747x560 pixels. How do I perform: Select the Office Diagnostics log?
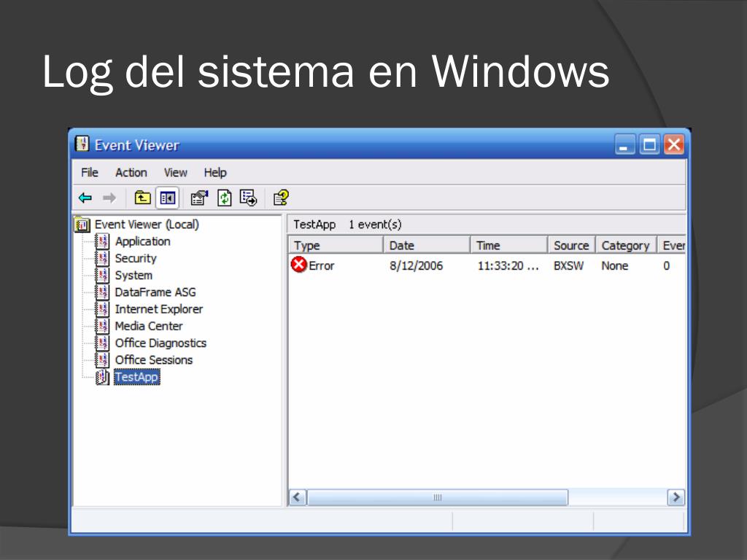click(x=160, y=343)
